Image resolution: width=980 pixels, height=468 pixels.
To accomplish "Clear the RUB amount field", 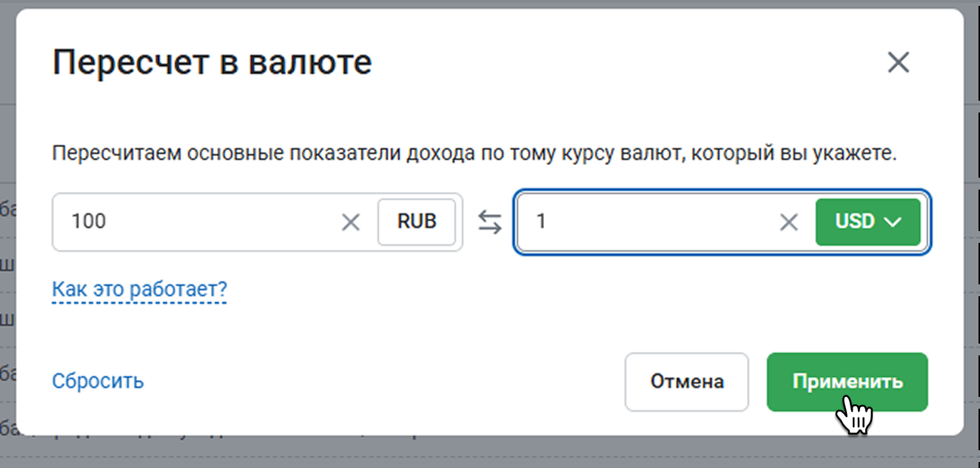I will (350, 221).
